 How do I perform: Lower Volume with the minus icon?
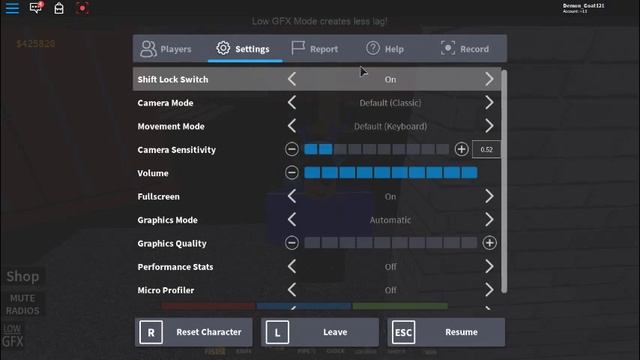(291, 173)
